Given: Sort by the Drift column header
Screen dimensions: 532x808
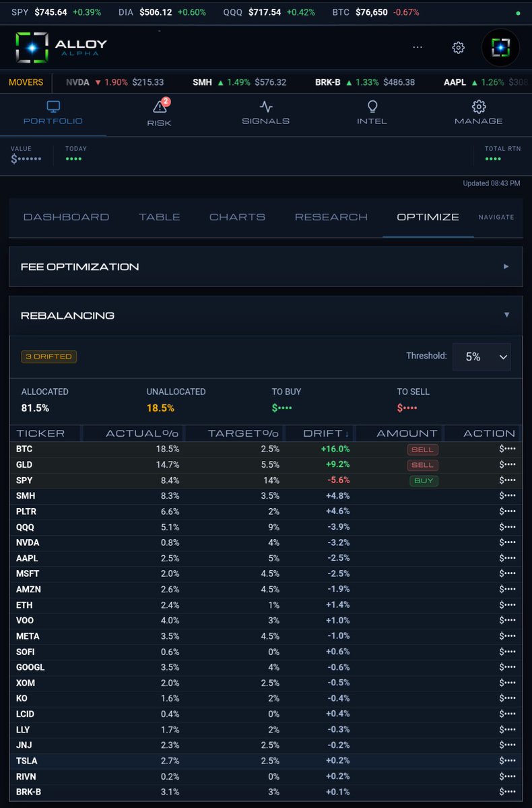Looking at the screenshot, I should pos(325,433).
